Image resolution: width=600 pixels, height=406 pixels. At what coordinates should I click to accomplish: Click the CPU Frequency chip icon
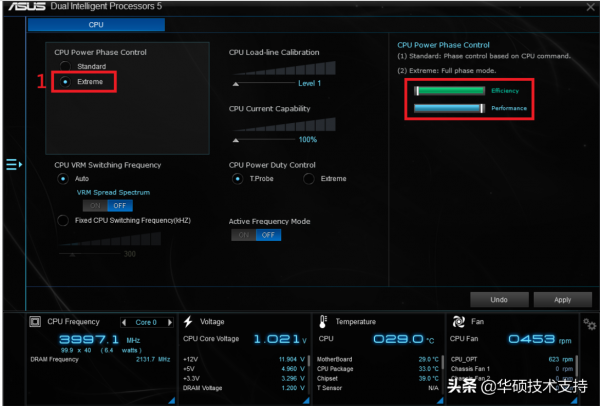35,321
